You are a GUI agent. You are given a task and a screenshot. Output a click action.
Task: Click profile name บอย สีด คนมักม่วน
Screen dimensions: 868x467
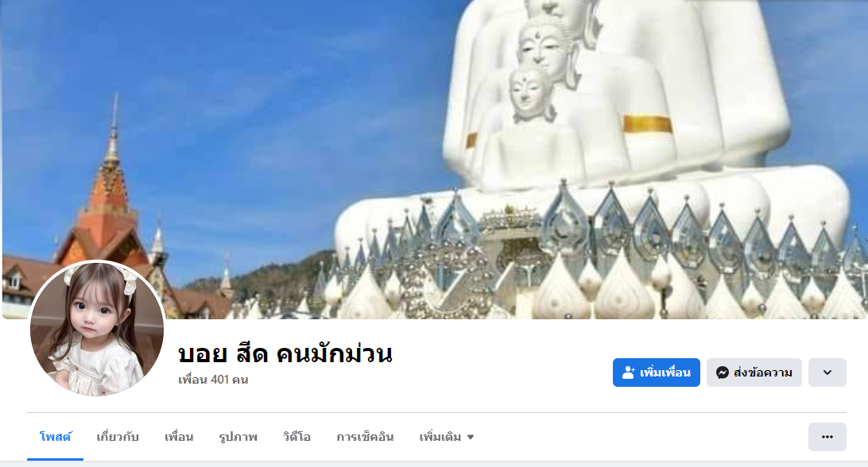[285, 353]
